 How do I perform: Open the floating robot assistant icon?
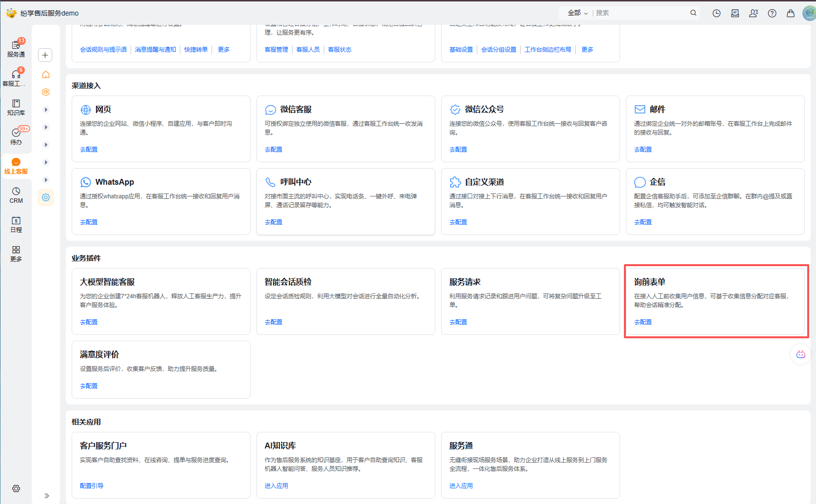(801, 354)
